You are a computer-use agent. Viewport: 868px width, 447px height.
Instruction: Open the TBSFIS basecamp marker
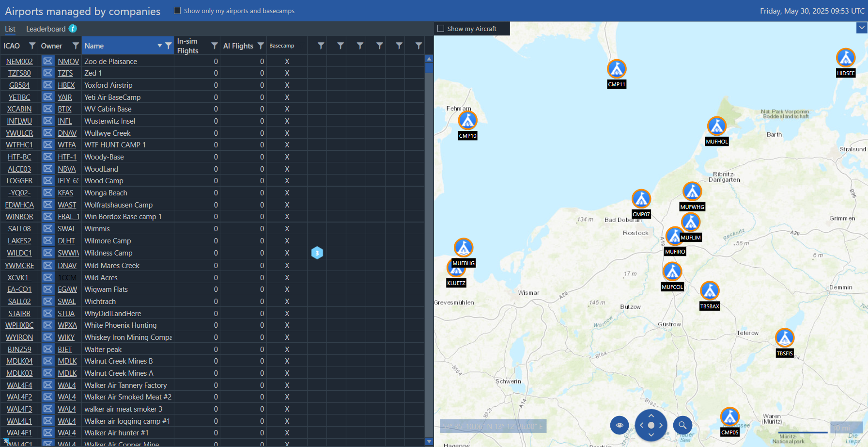coord(785,338)
